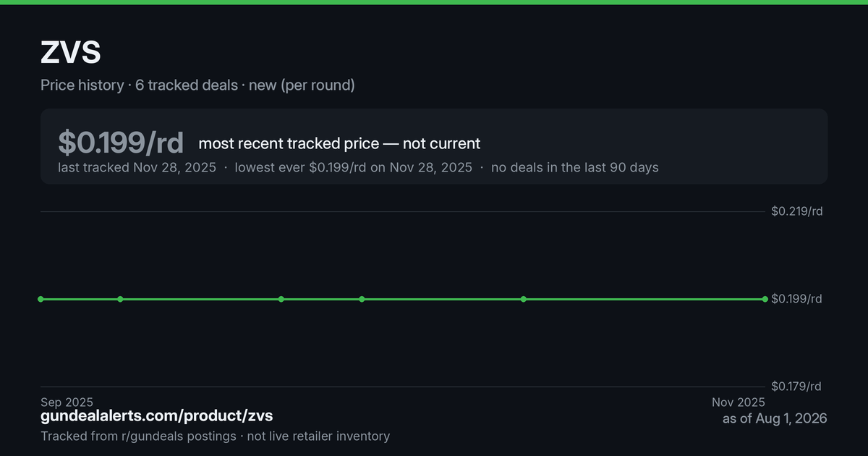The height and width of the screenshot is (456, 868).
Task: Click the large $0.199/rd price figure
Action: tap(121, 143)
